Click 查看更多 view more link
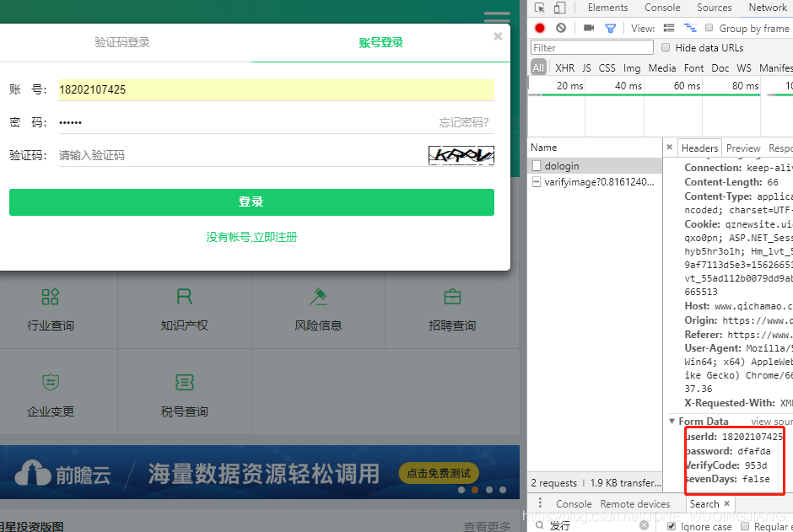Image resolution: width=793 pixels, height=532 pixels. click(487, 526)
